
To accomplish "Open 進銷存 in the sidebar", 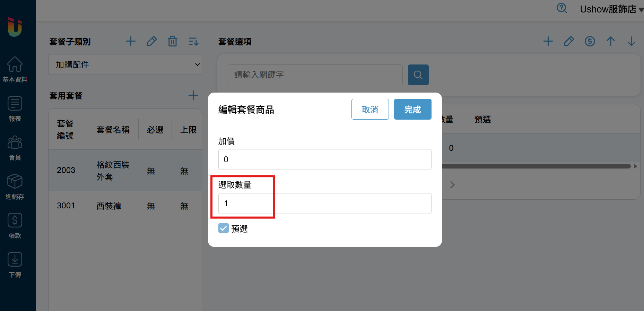I will click(15, 187).
